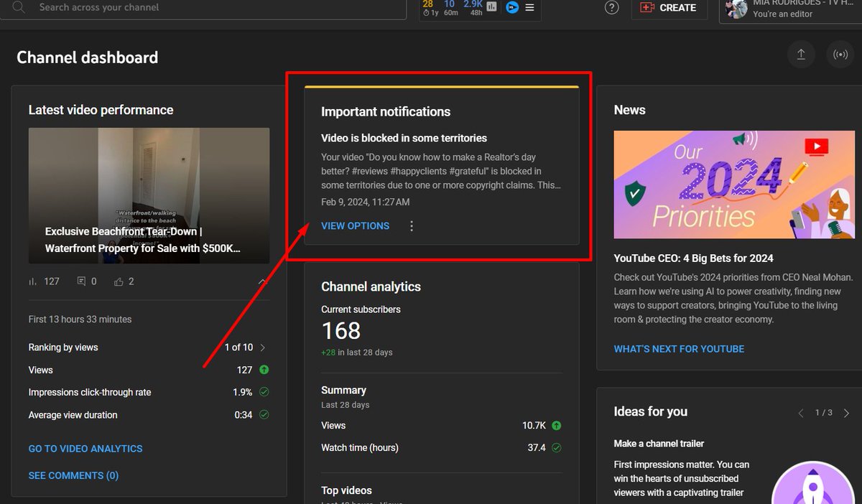Image resolution: width=862 pixels, height=504 pixels.
Task: Click the Exclusive Beachfront Tear-Down video title
Action: point(143,241)
